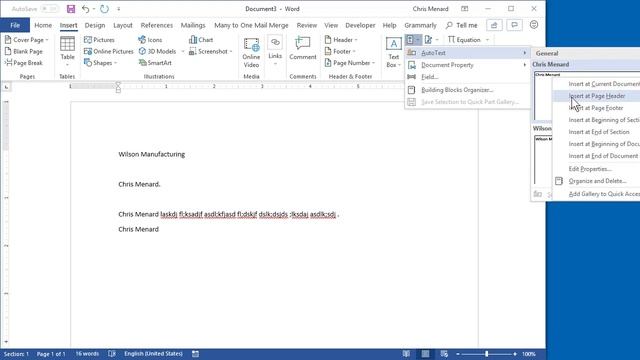Open Many to One Mail Merge tab

pyautogui.click(x=251, y=25)
